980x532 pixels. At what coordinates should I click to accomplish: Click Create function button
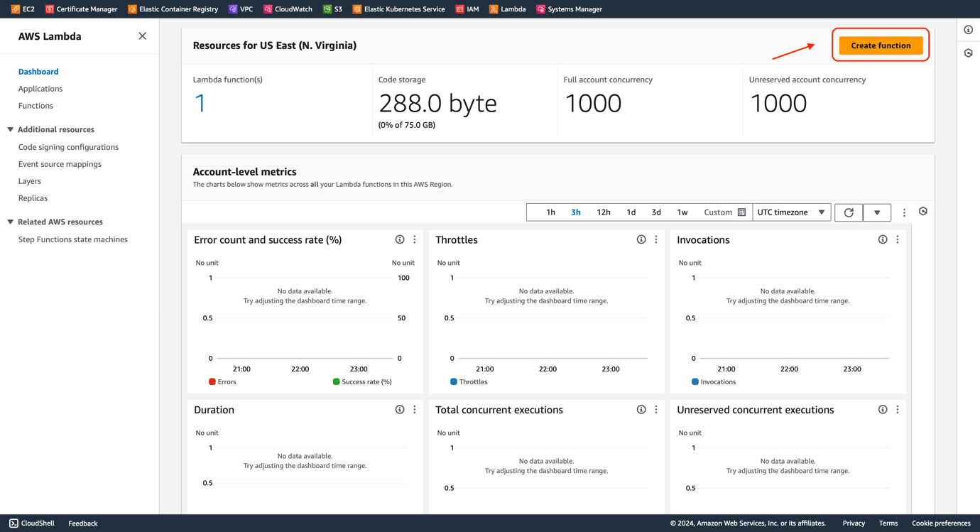click(881, 45)
